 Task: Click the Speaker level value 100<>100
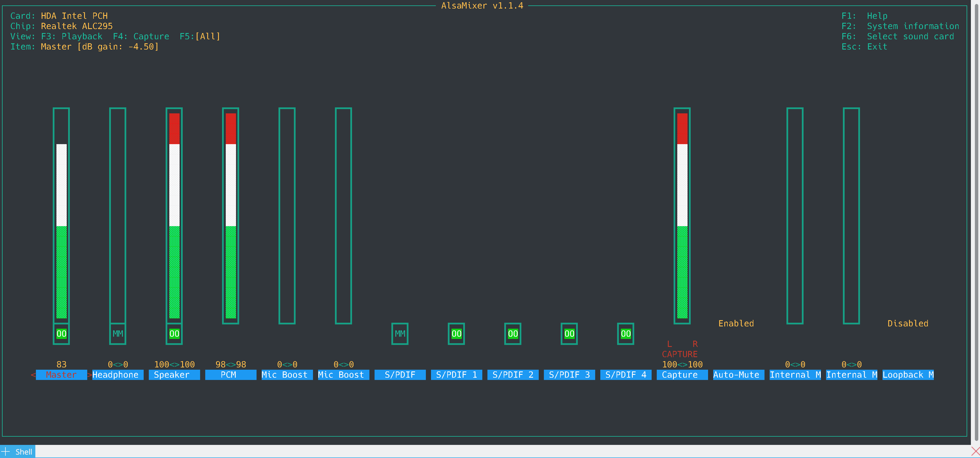[174, 365]
